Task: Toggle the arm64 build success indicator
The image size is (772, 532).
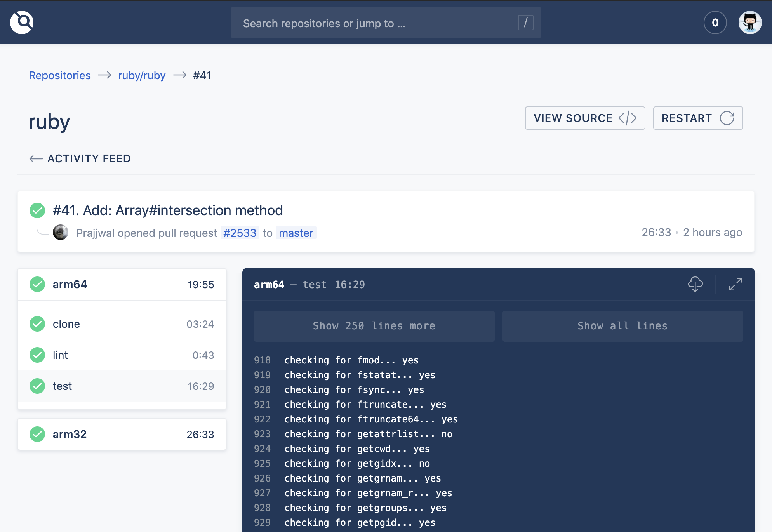Action: pyautogui.click(x=37, y=285)
